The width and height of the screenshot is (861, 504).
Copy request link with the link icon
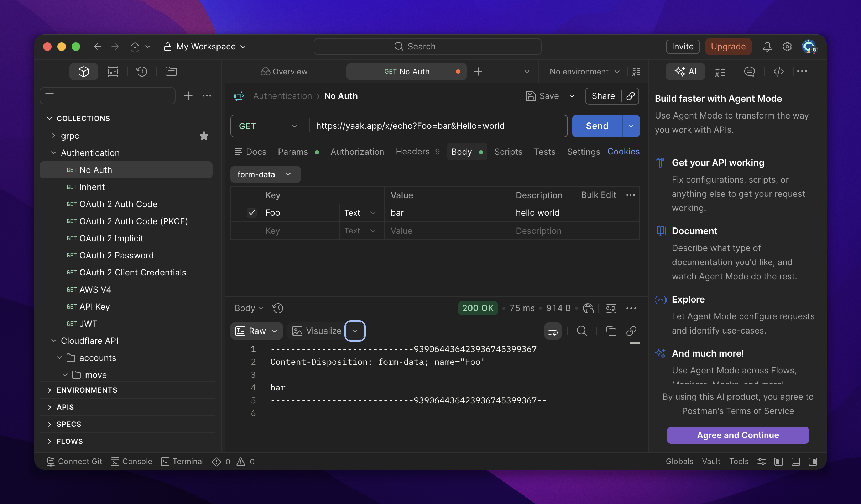[631, 96]
